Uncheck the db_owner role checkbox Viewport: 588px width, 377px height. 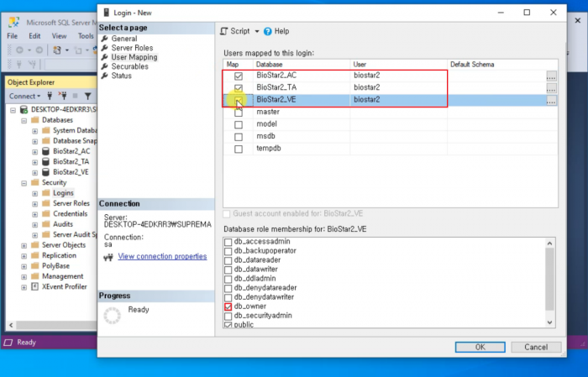228,307
